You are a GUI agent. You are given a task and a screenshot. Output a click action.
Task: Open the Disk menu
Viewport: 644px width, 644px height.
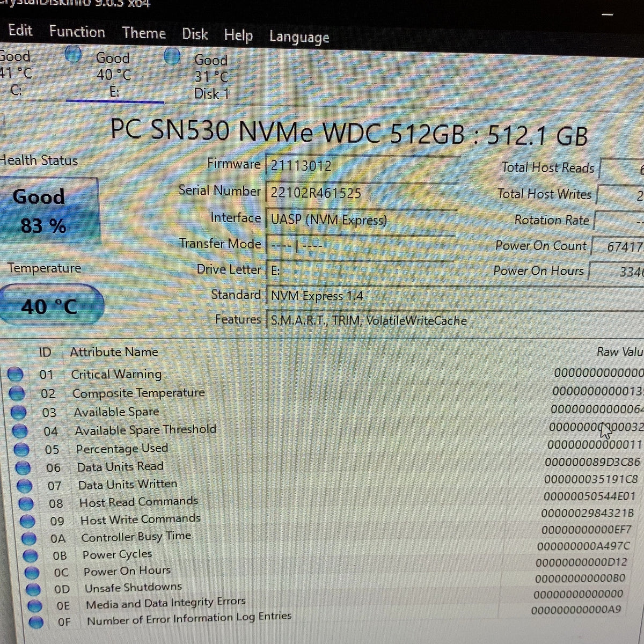point(195,34)
